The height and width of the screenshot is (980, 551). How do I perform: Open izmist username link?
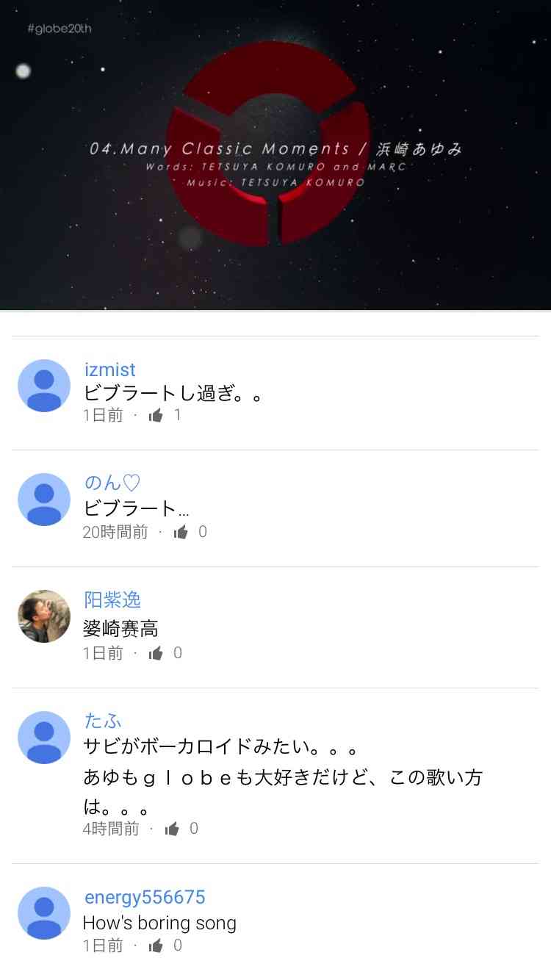[110, 370]
